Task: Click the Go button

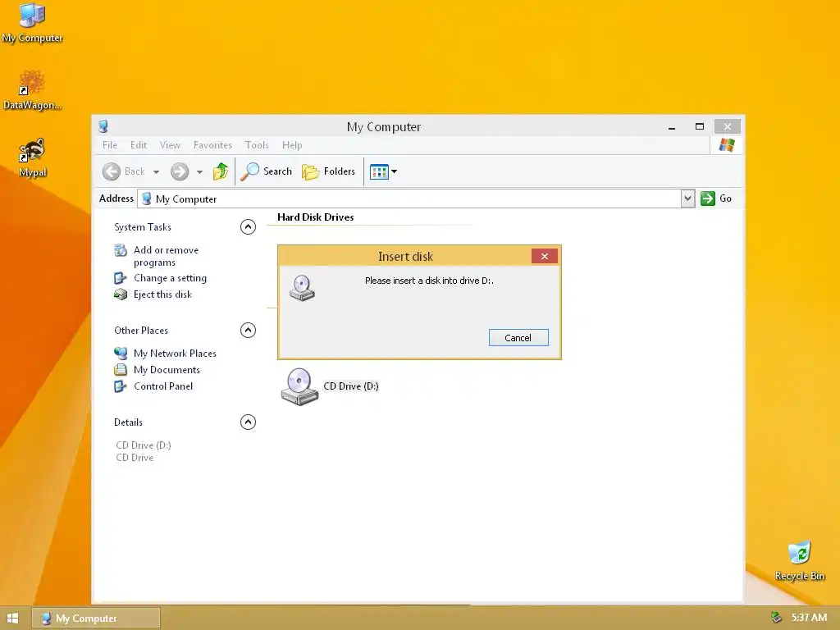Action: (716, 199)
